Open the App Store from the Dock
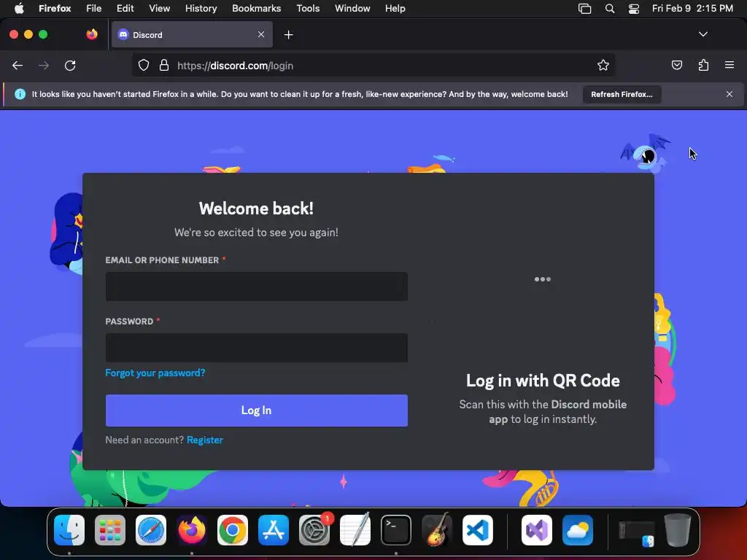The height and width of the screenshot is (560, 747). (274, 530)
